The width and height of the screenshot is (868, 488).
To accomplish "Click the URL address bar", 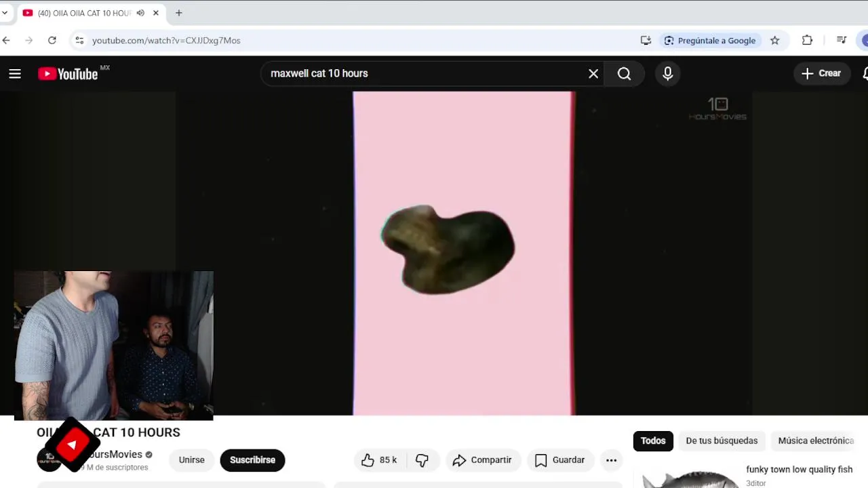I will click(x=363, y=41).
